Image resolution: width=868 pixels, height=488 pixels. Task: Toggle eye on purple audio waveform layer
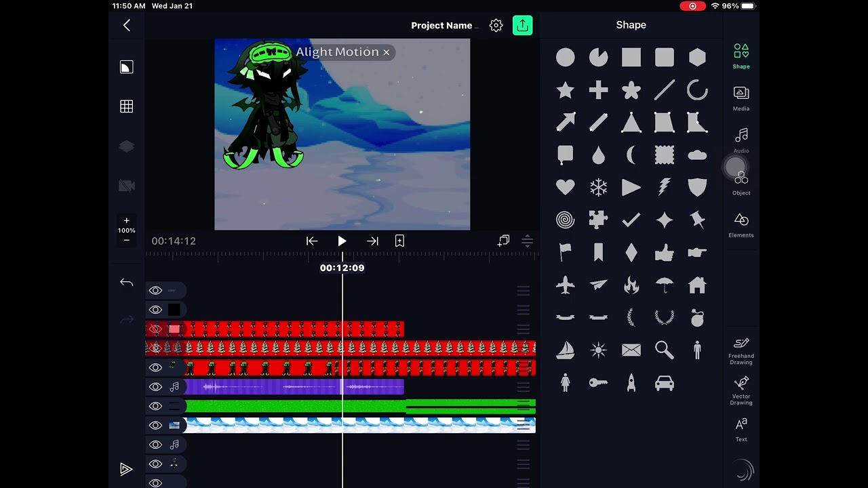pyautogui.click(x=155, y=387)
